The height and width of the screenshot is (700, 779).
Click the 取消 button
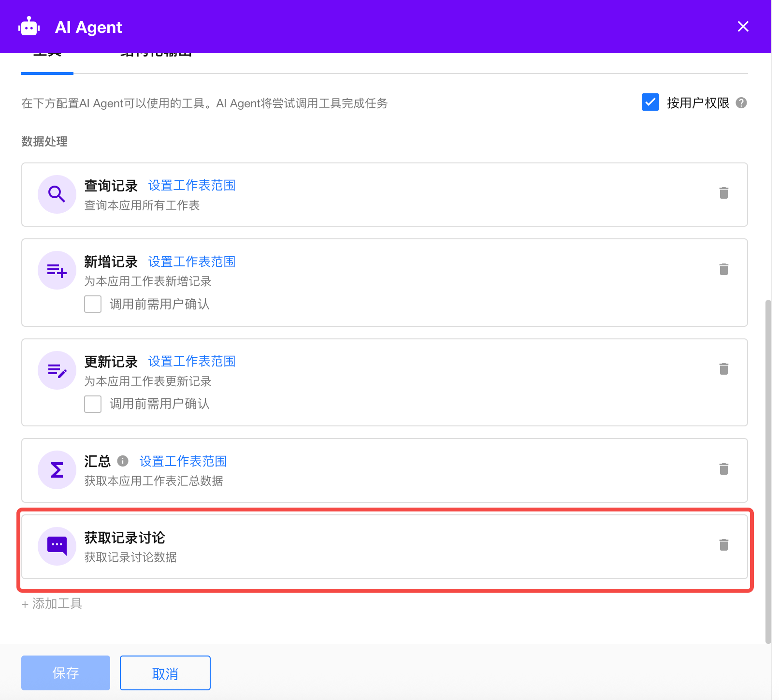(165, 673)
